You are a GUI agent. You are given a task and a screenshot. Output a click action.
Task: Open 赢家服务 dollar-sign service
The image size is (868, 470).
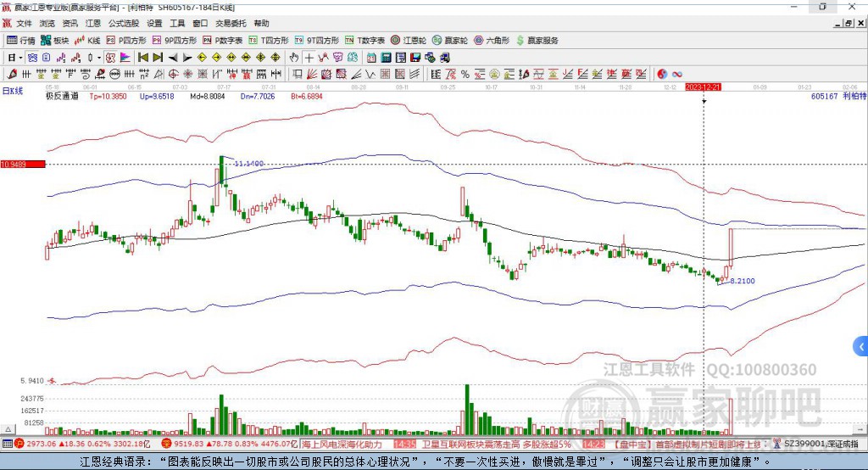click(537, 41)
